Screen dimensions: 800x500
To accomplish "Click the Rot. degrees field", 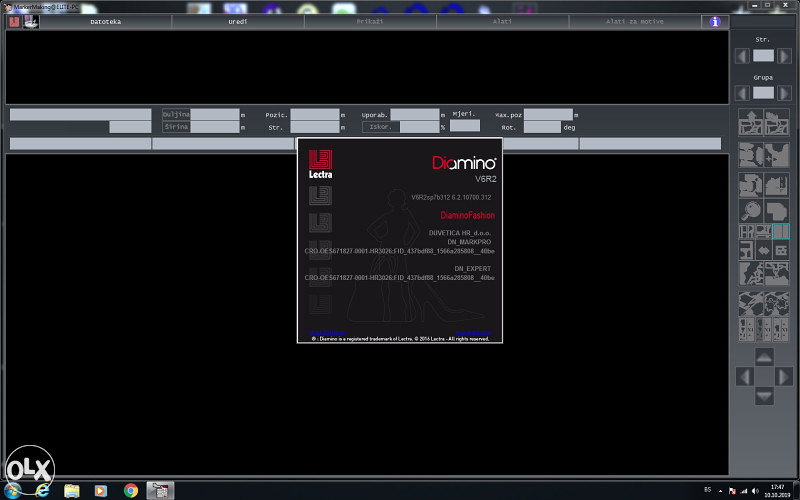I will click(x=542, y=127).
